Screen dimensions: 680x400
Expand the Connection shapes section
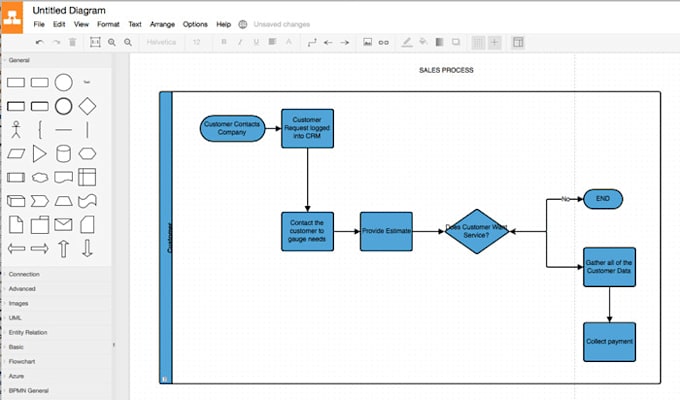(x=56, y=274)
